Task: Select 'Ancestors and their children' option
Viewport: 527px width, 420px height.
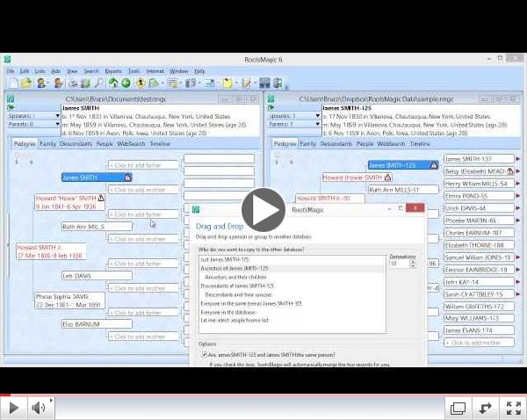Action: (235, 277)
